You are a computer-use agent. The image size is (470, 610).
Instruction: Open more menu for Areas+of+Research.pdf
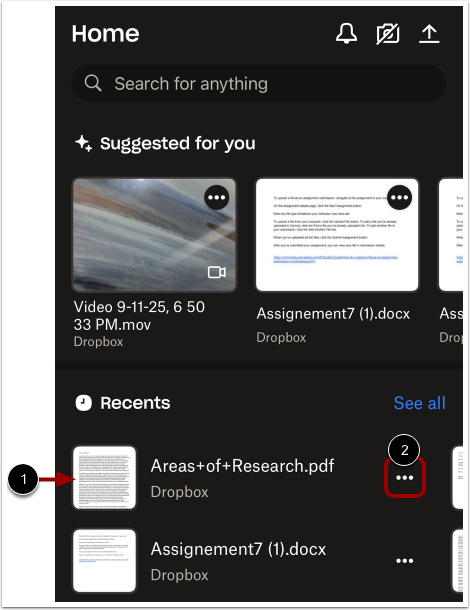click(405, 478)
